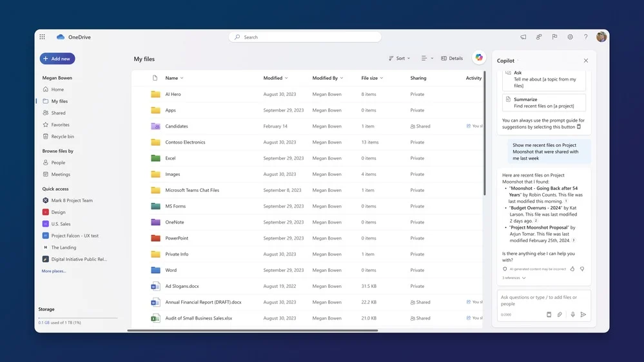Open the Candidates shared folder icon
Screen dimensions: 644x362
[155, 126]
